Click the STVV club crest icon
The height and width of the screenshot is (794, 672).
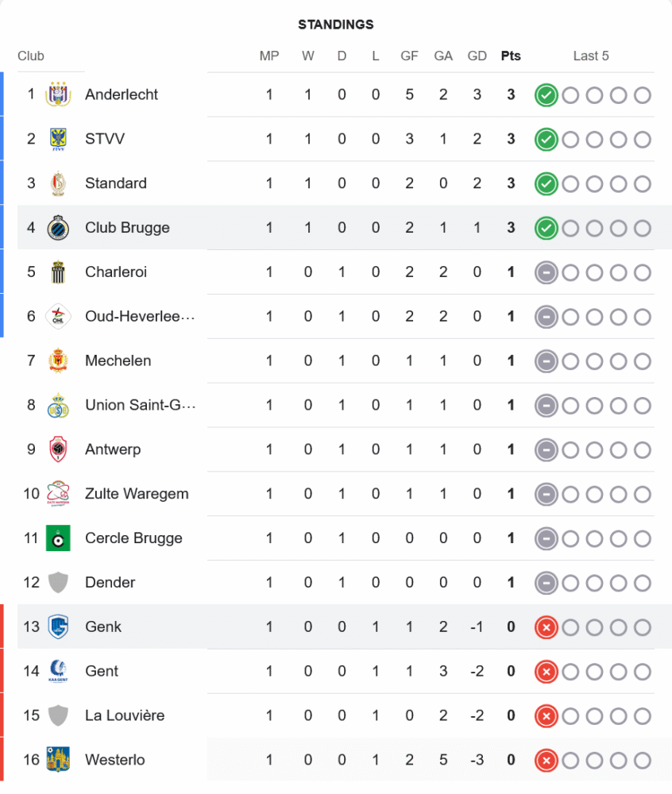(58, 139)
